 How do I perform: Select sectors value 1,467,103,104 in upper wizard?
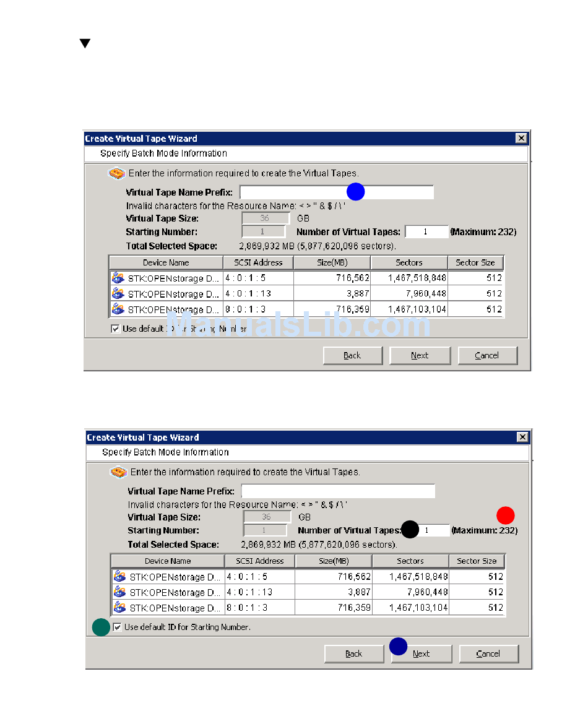[417, 309]
